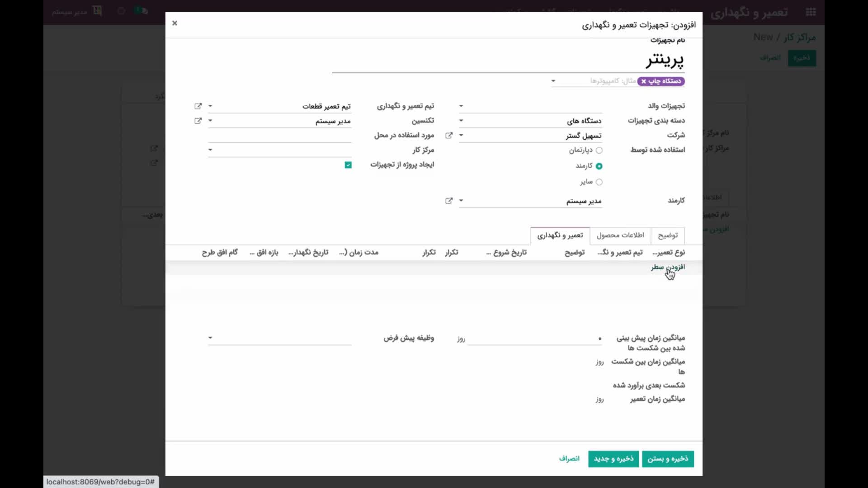868x488 pixels.
Task: Open external link for employee مدیر سیستم
Action: pyautogui.click(x=449, y=201)
